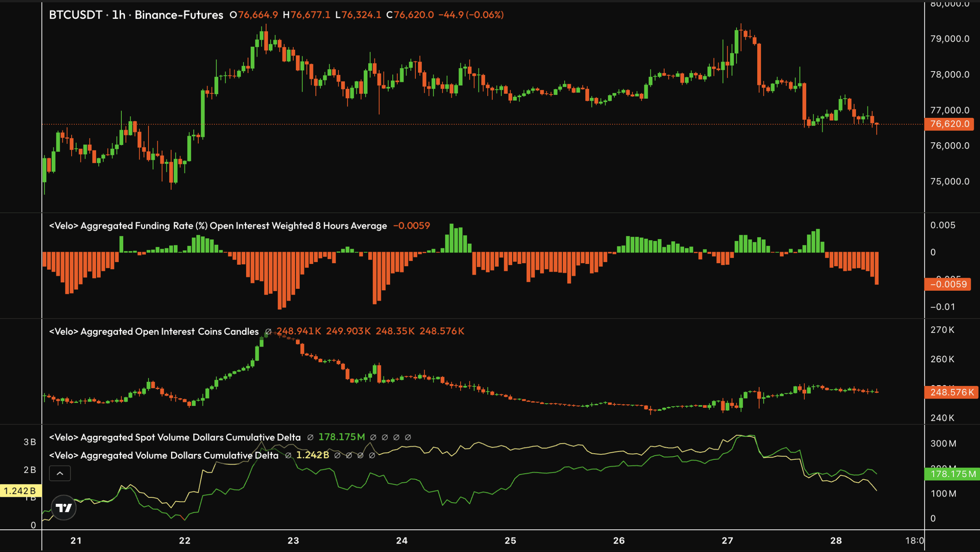Click the BTCUSDT symbol title
The image size is (980, 552).
pyautogui.click(x=75, y=15)
